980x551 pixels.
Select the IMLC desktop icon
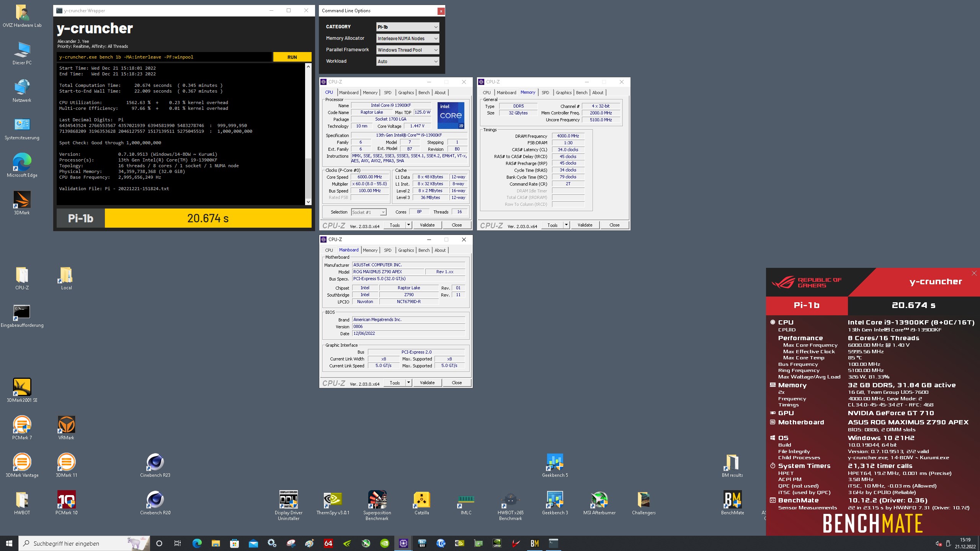(x=466, y=503)
